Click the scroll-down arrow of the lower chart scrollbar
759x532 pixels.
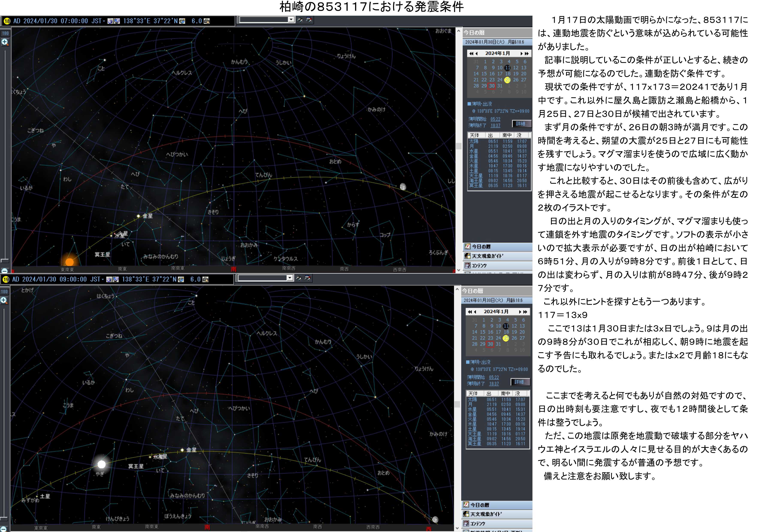pos(457,528)
